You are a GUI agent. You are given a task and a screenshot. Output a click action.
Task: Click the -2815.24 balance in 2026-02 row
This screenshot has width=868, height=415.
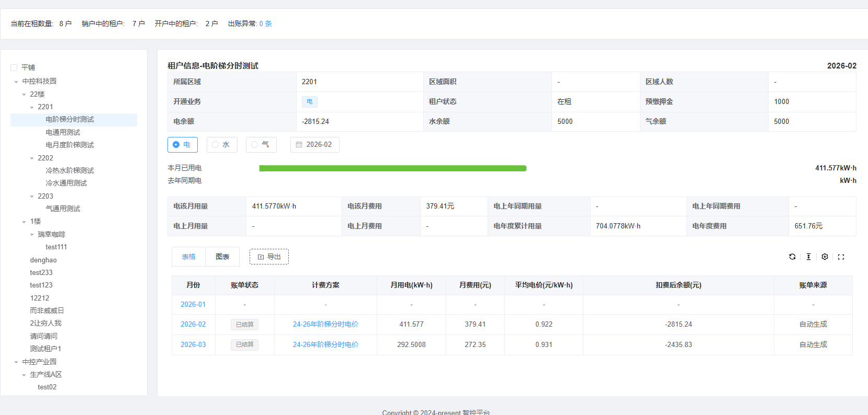coord(679,325)
